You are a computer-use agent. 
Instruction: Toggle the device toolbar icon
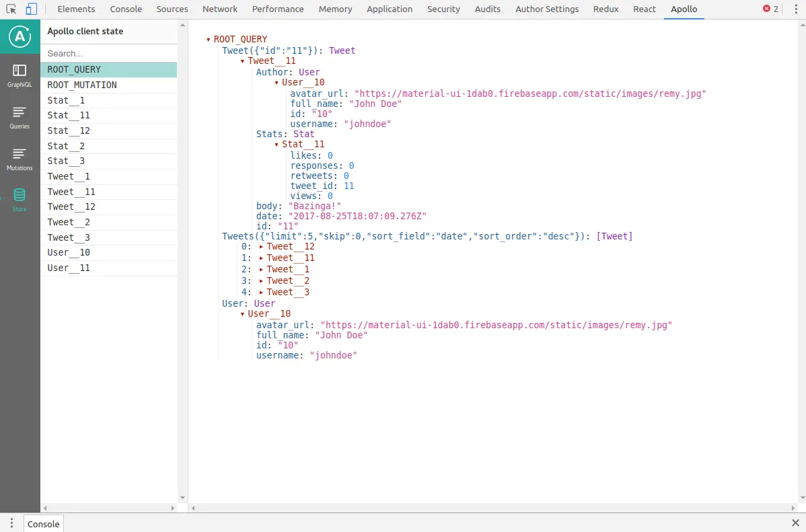point(31,9)
